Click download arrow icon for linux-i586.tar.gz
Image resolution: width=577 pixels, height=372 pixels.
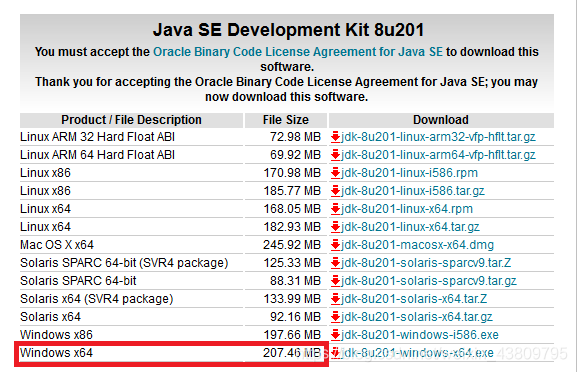335,191
